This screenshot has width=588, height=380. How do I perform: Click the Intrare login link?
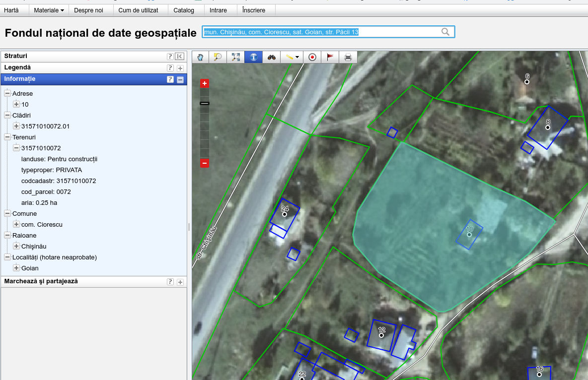pos(218,10)
